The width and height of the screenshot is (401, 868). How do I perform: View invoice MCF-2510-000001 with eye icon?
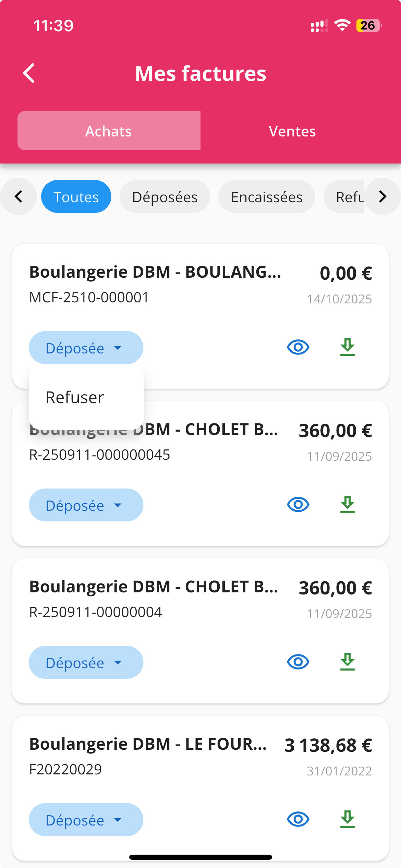point(298,347)
